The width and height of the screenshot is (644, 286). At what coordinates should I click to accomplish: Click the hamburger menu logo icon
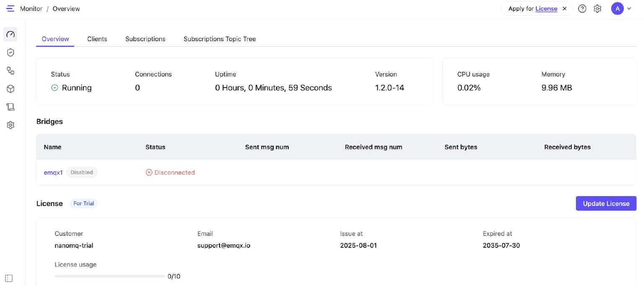pos(10,8)
